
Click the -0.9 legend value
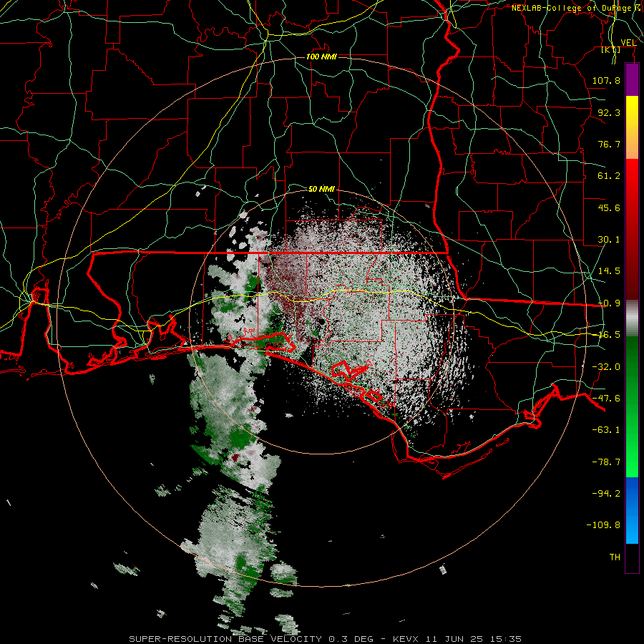tap(609, 303)
